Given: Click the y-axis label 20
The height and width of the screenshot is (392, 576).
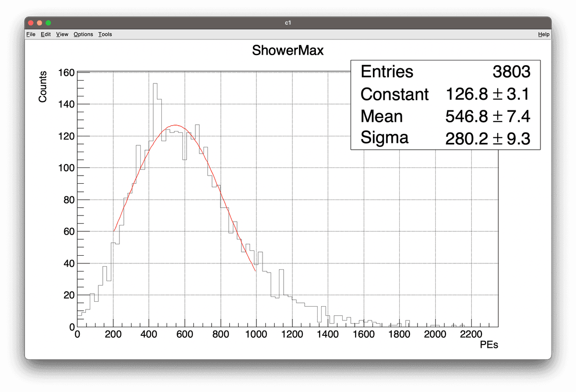Looking at the screenshot, I should tap(69, 295).
